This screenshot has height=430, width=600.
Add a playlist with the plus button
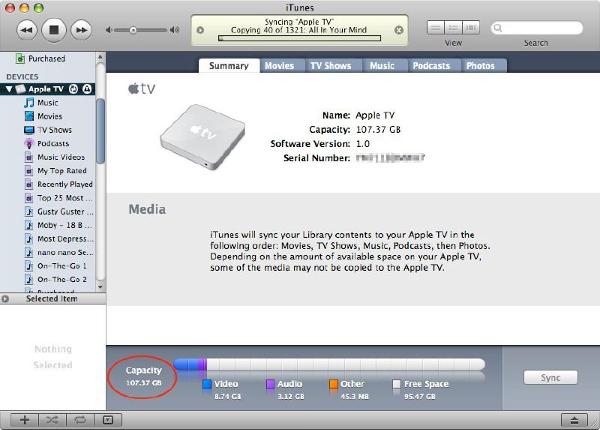[24, 420]
